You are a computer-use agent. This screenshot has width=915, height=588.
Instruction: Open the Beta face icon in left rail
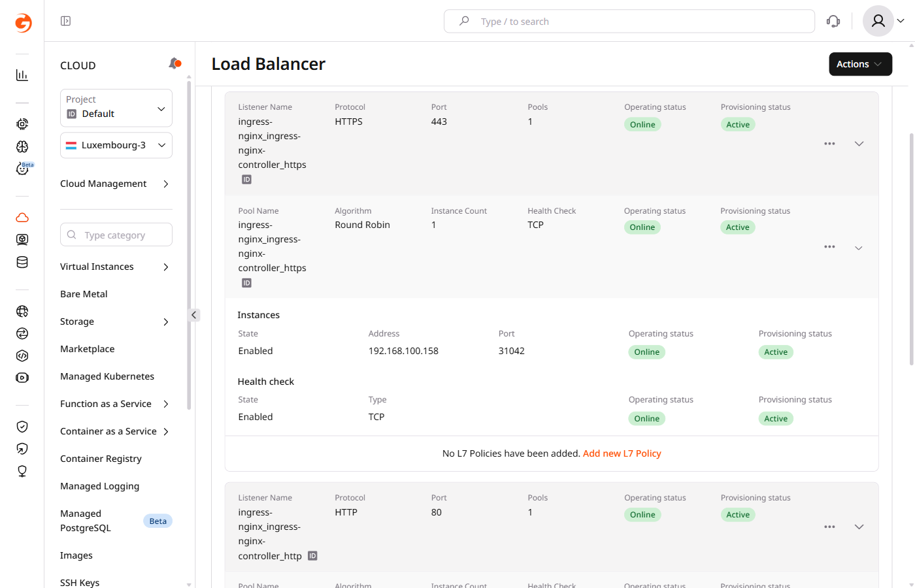click(x=24, y=169)
